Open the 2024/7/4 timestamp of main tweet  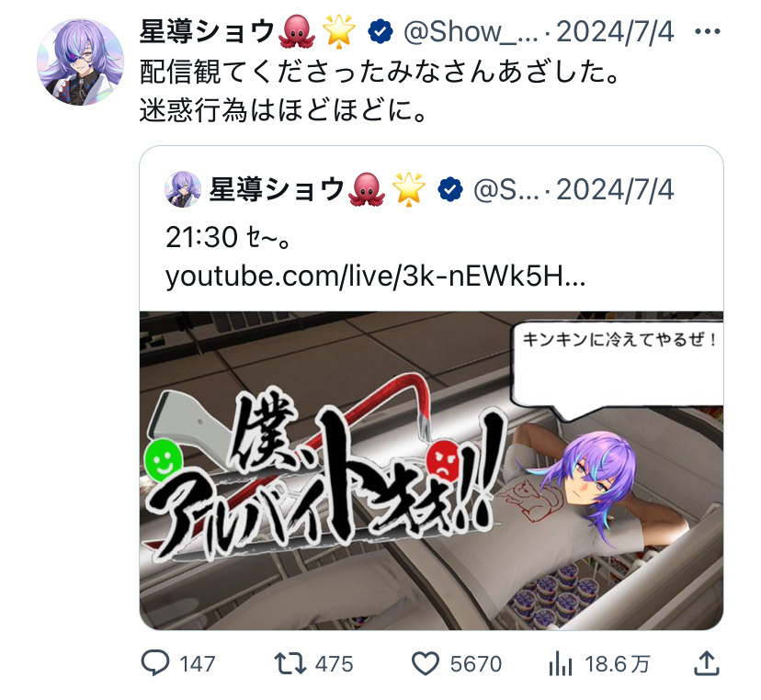616,32
